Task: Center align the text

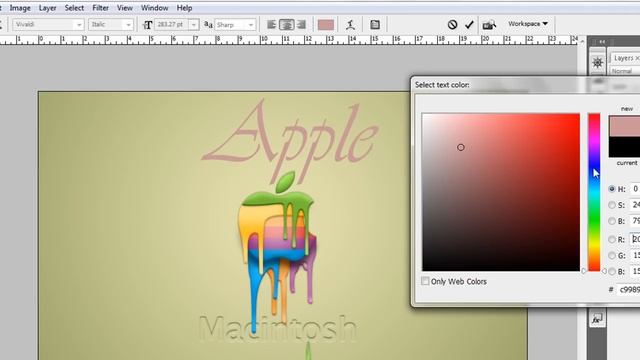Action: (287, 24)
